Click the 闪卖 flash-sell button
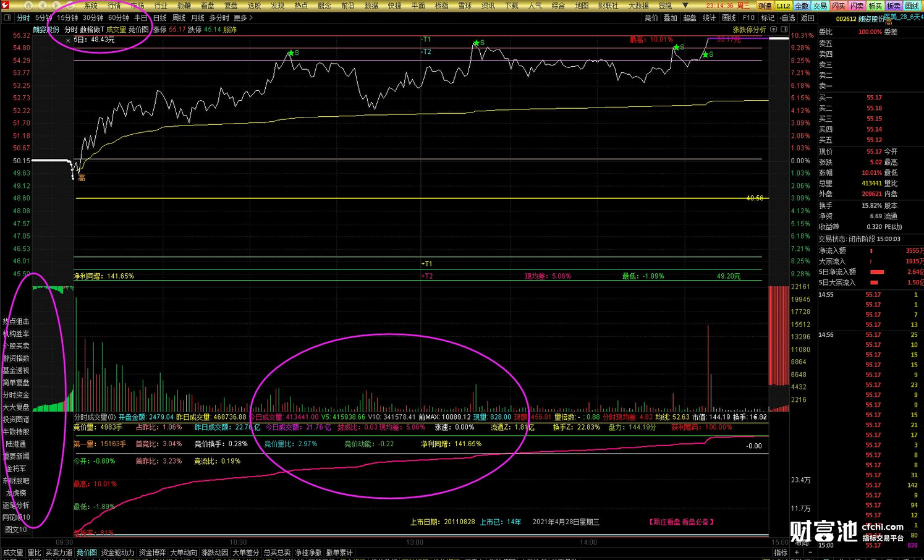Viewport: 924px width, 560px height. pyautogui.click(x=857, y=6)
